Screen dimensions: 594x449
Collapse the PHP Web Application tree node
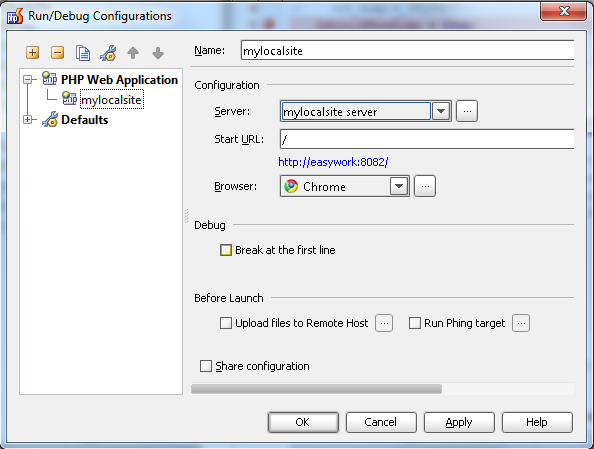27,79
